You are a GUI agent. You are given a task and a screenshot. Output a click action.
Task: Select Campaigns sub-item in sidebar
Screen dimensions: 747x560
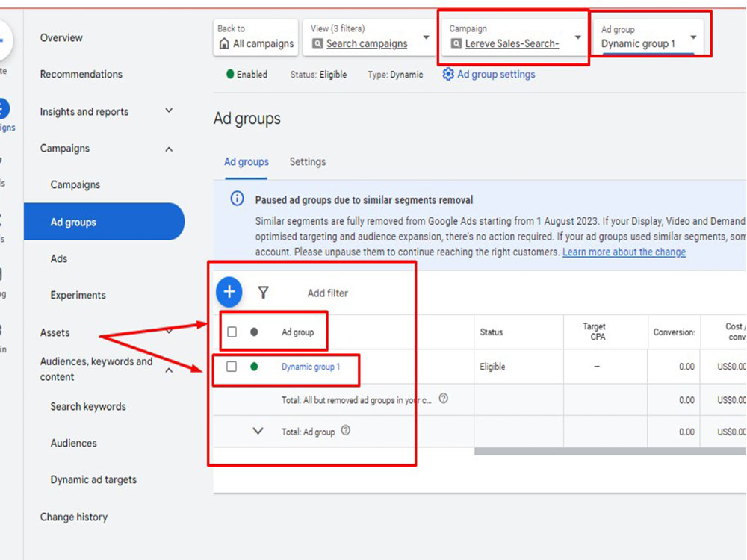coord(75,184)
